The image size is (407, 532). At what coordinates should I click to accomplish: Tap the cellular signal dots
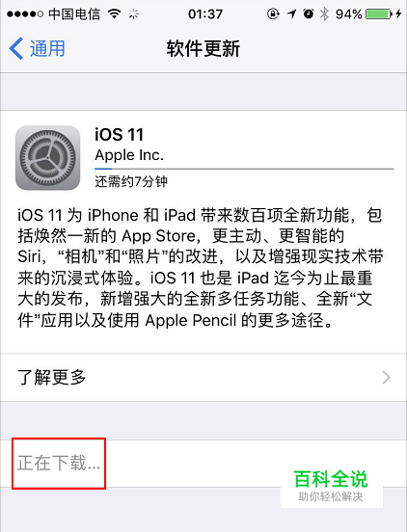[x=25, y=13]
